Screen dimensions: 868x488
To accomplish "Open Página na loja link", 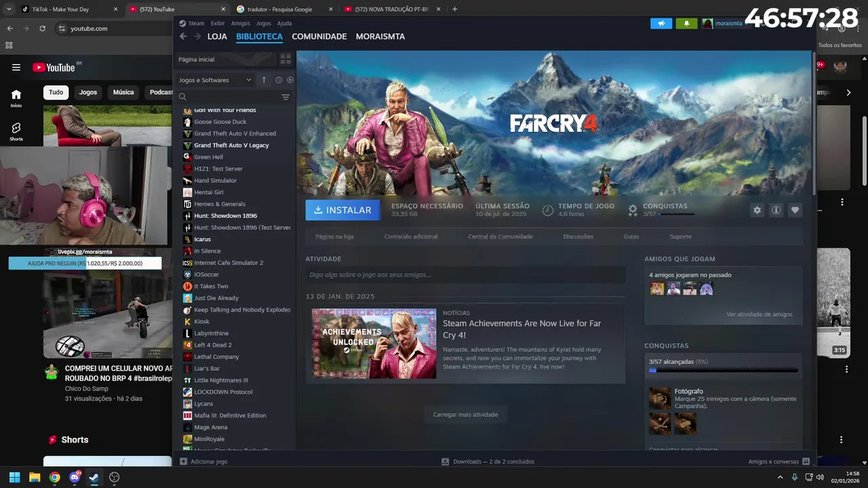I will pyautogui.click(x=334, y=237).
